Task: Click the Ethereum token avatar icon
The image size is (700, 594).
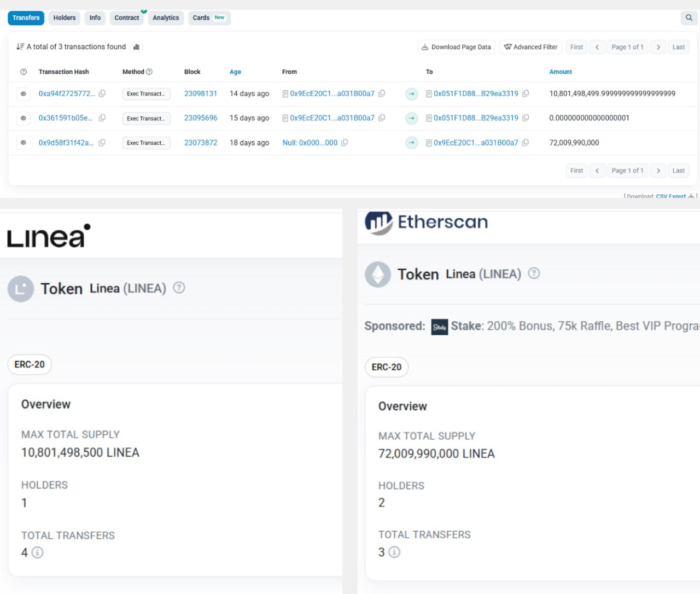Action: (378, 275)
